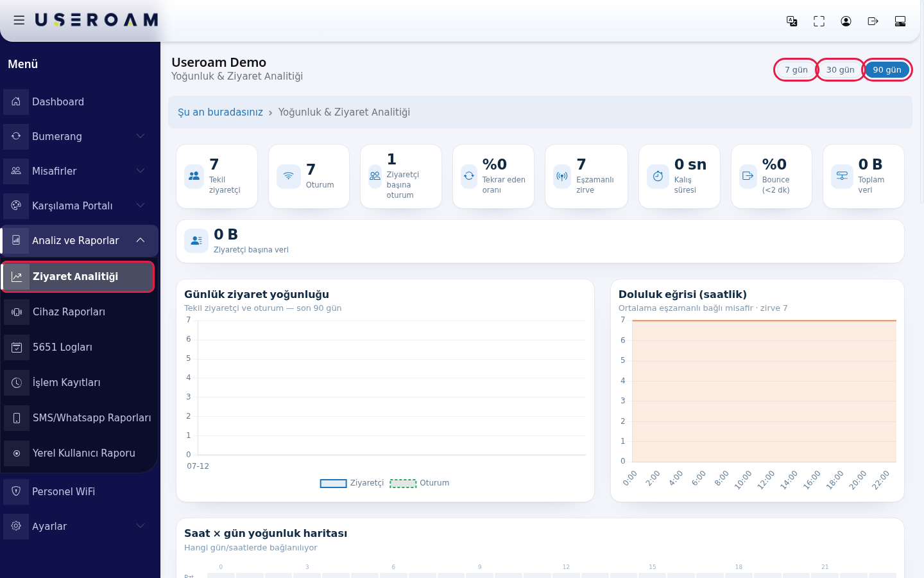The height and width of the screenshot is (578, 924).
Task: Click the language translate icon
Action: pos(792,21)
